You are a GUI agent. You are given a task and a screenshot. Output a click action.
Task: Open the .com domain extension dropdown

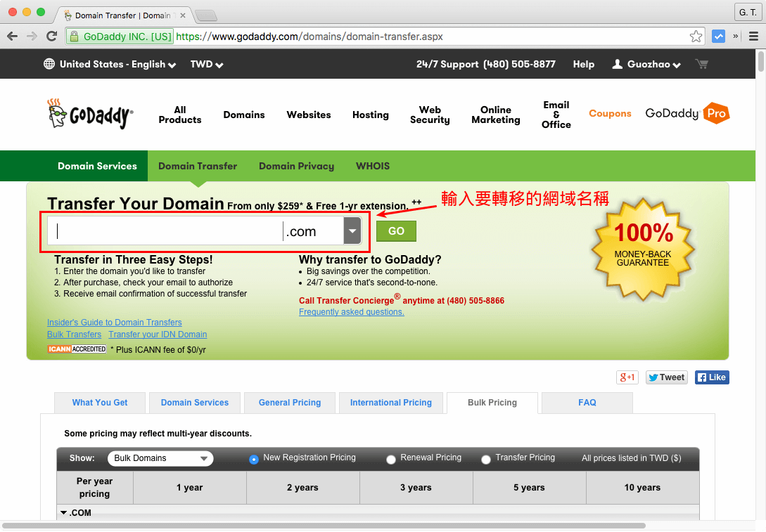coord(352,231)
